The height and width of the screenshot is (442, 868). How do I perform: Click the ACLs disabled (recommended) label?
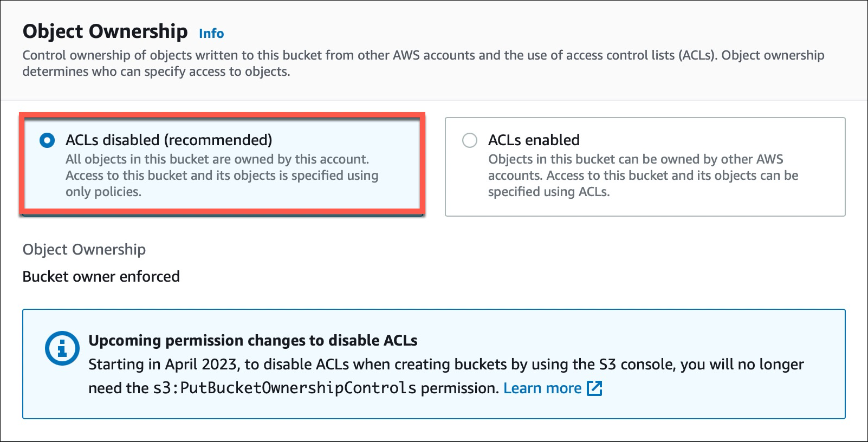click(169, 140)
